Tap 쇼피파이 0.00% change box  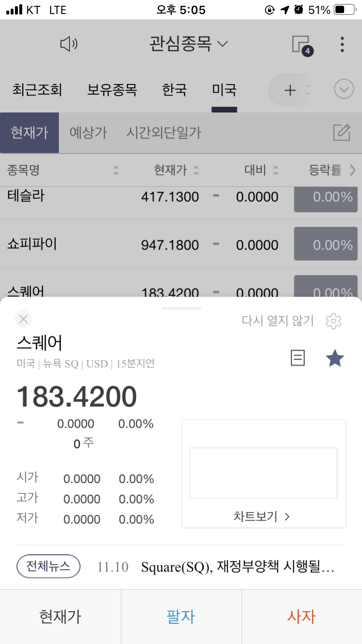coord(326,245)
